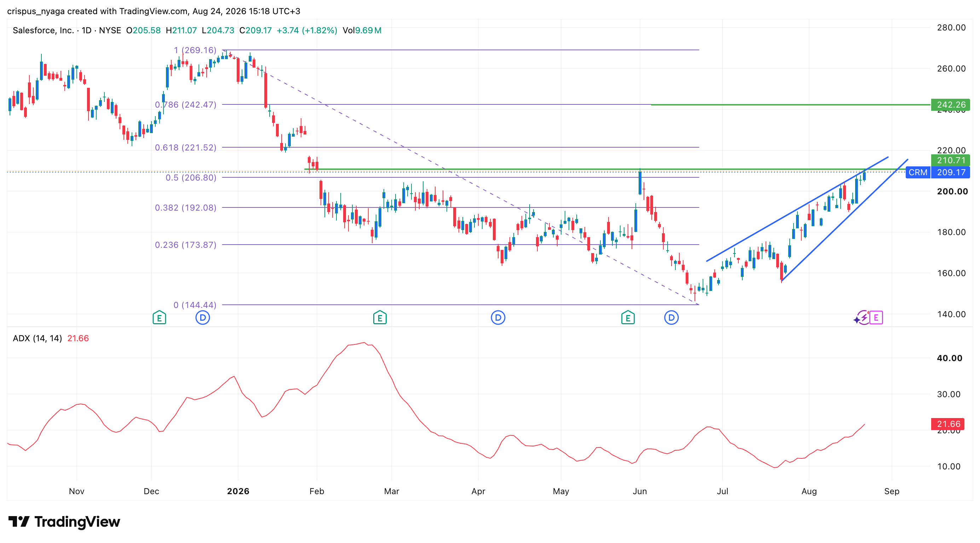Click the Mar label on the time axis
Screen dimensions: 980x543
(x=391, y=491)
